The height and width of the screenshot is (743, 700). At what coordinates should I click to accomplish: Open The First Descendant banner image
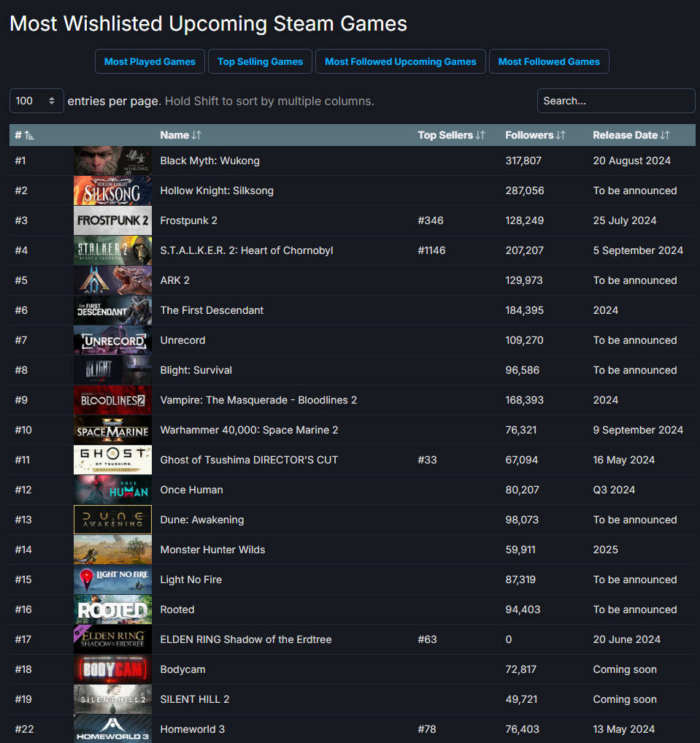[x=113, y=310]
